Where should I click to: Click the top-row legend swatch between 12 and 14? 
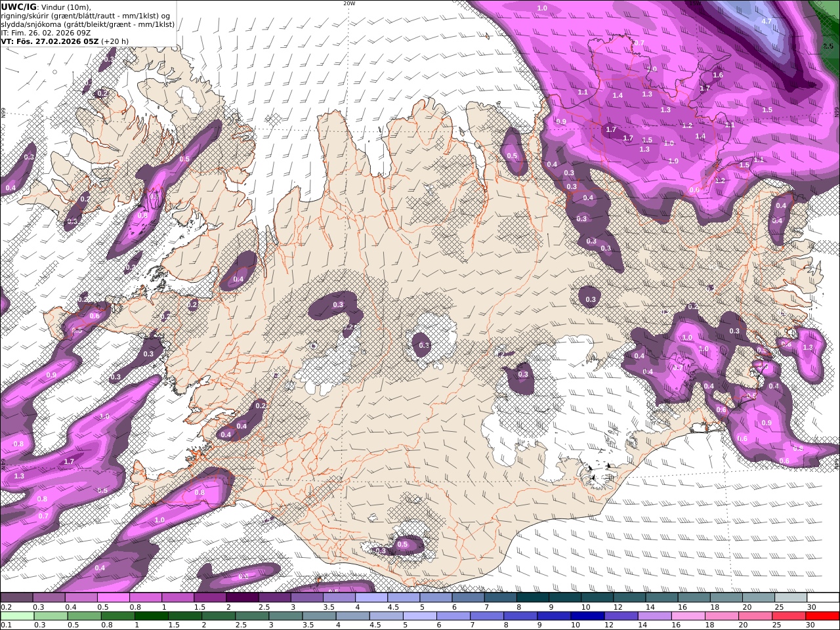click(x=630, y=598)
